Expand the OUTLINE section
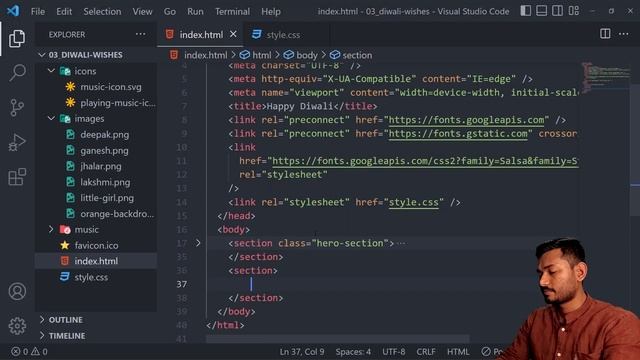The width and height of the screenshot is (640, 360). (x=65, y=320)
